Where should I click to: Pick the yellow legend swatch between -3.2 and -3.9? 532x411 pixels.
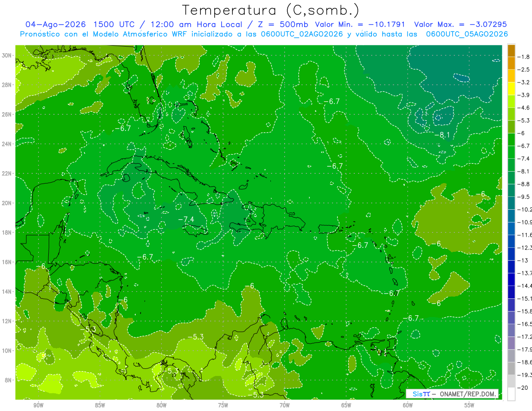coord(511,89)
